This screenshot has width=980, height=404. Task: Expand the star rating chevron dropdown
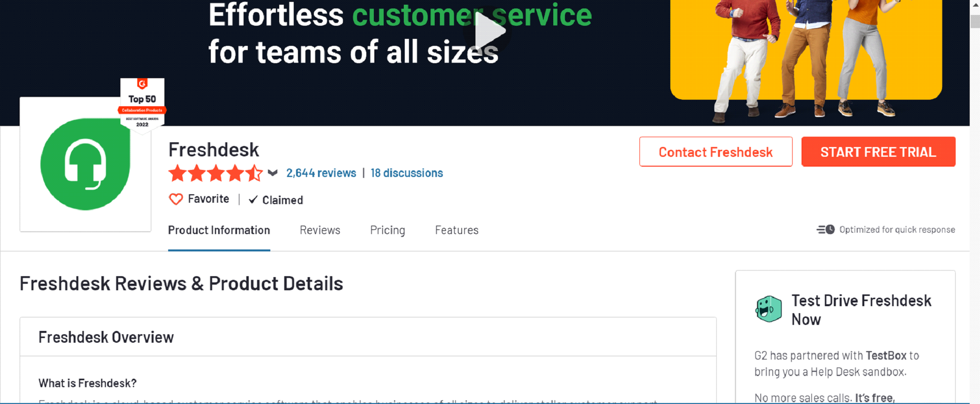[273, 173]
